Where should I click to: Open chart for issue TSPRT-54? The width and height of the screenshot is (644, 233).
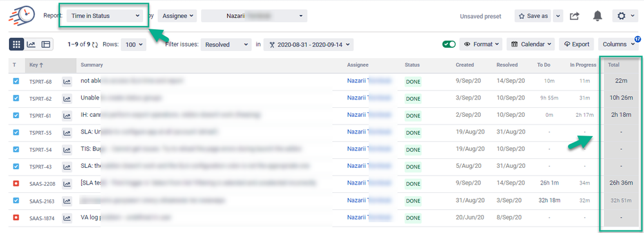(67, 150)
